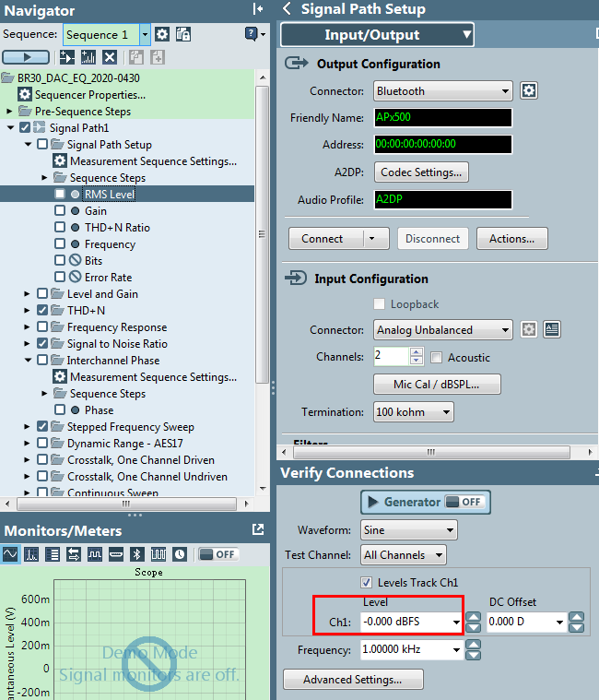Open the Input/Output view dropdown
The width and height of the screenshot is (599, 700).
point(377,35)
